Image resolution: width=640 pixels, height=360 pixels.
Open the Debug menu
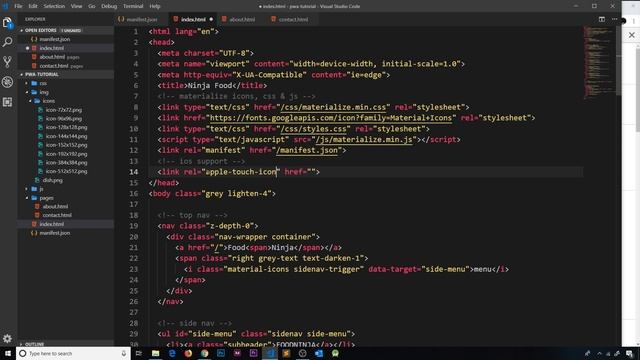(x=109, y=6)
